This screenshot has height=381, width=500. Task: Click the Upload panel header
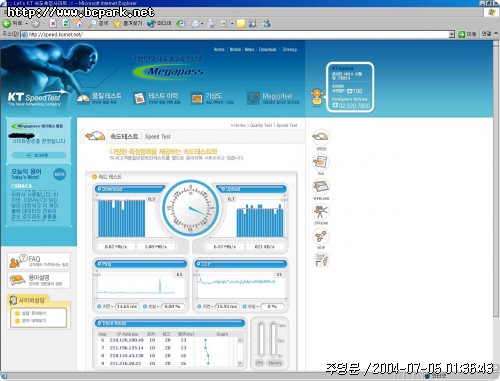[x=252, y=189]
